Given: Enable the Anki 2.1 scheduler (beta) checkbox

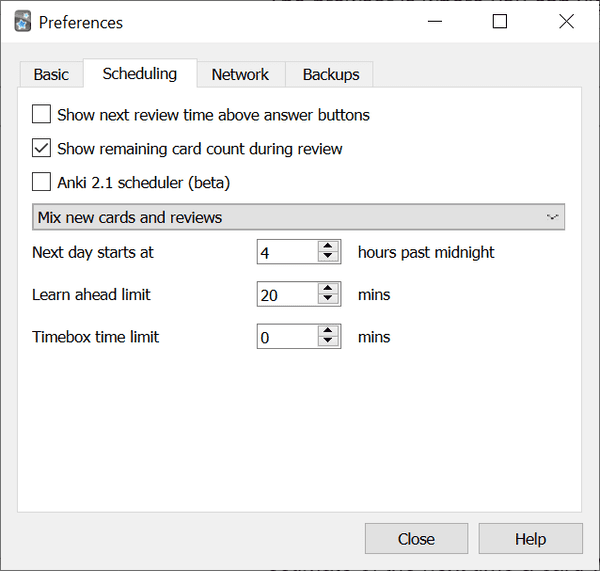Looking at the screenshot, I should pyautogui.click(x=42, y=183).
